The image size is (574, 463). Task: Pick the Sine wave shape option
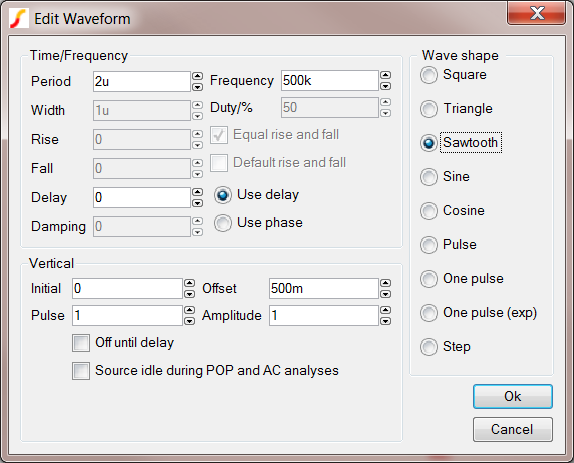(429, 177)
